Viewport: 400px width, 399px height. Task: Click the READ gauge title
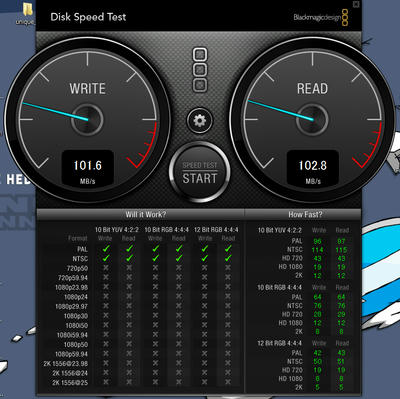(x=312, y=88)
